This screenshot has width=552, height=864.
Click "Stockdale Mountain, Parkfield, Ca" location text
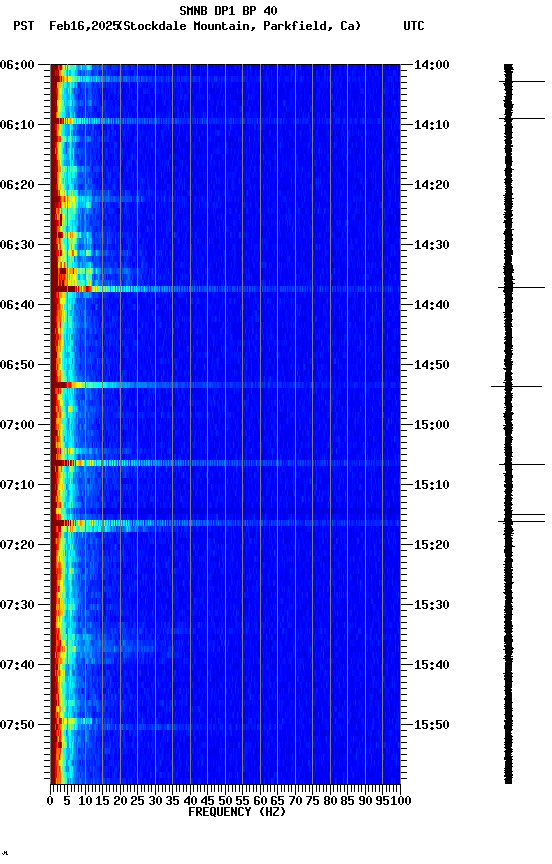pos(241,26)
